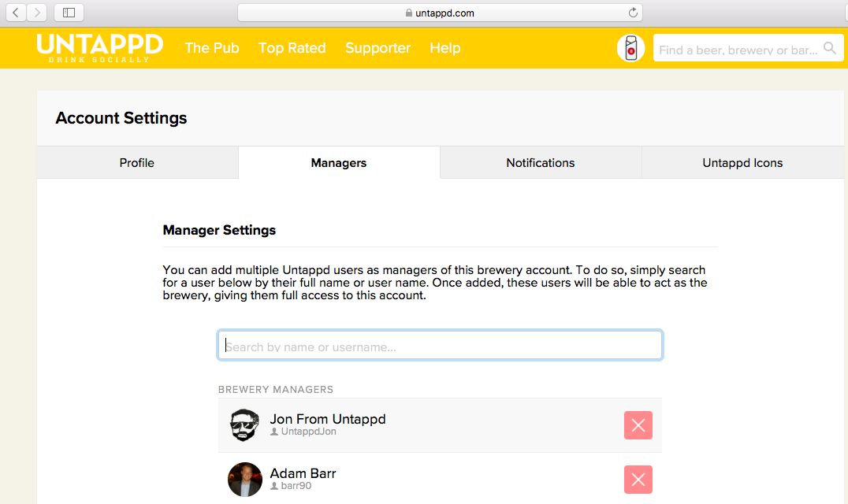Click the untappd.com address bar
The width and height of the screenshot is (848, 504).
click(440, 13)
